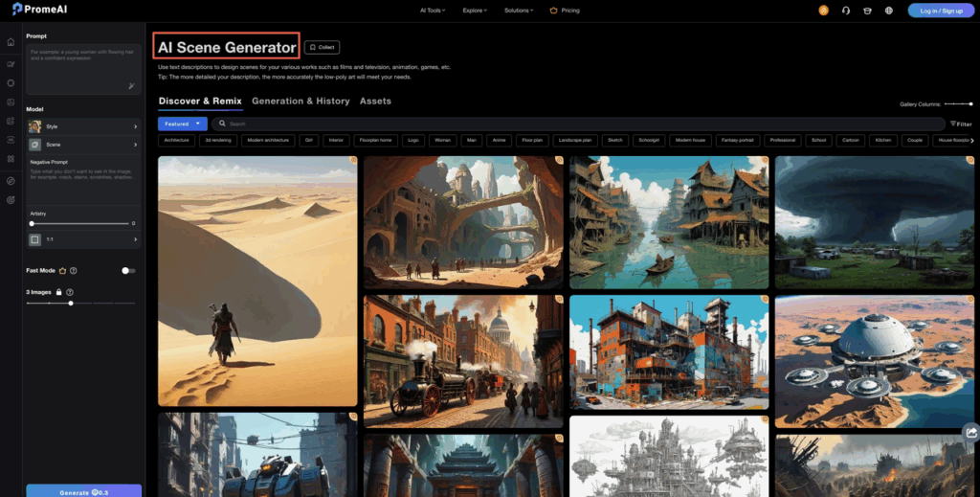
Task: Open the steam locomotive street thumbnail
Action: (463, 361)
